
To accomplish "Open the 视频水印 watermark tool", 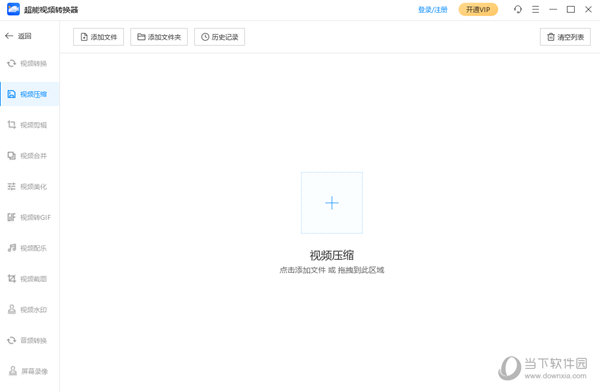I will (29, 309).
